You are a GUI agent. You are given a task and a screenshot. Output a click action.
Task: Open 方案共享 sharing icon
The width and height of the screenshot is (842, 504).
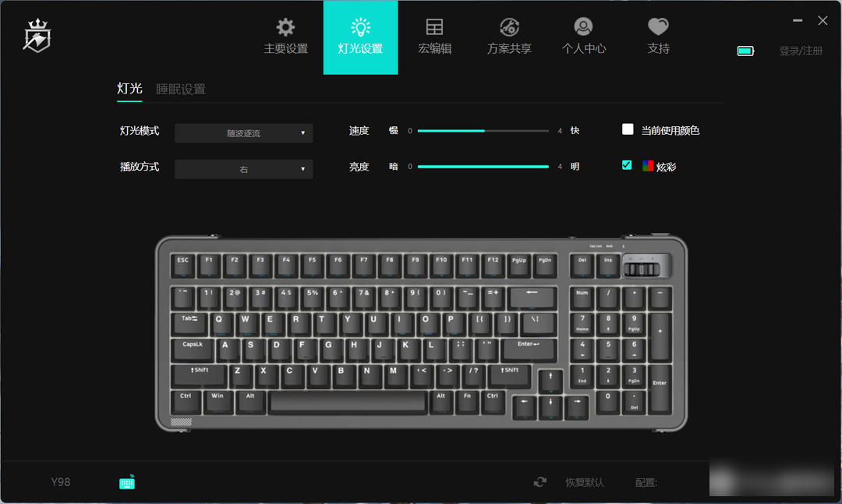click(509, 26)
